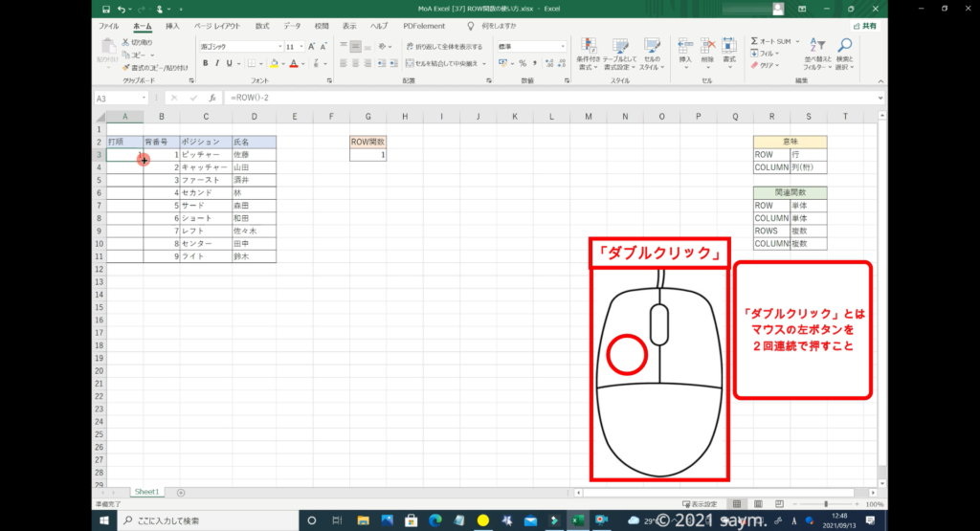Toggle Bold formatting in the font group
The image size is (980, 531).
tap(205, 63)
